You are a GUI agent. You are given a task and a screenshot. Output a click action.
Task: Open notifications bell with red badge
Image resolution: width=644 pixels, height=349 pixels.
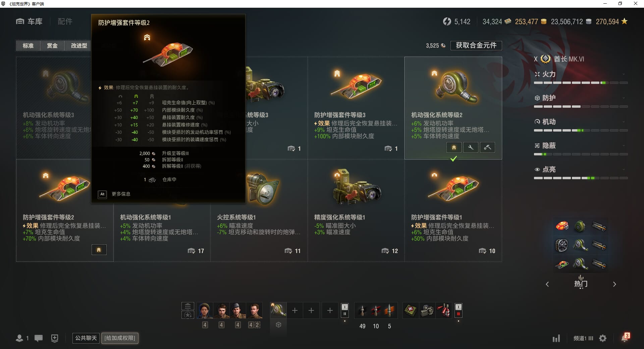(625, 338)
